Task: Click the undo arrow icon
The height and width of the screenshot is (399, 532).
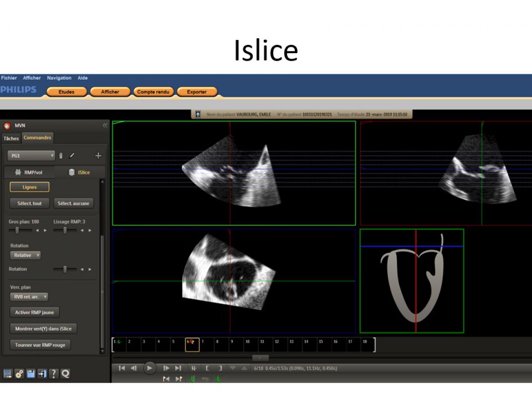Action: tap(205, 379)
